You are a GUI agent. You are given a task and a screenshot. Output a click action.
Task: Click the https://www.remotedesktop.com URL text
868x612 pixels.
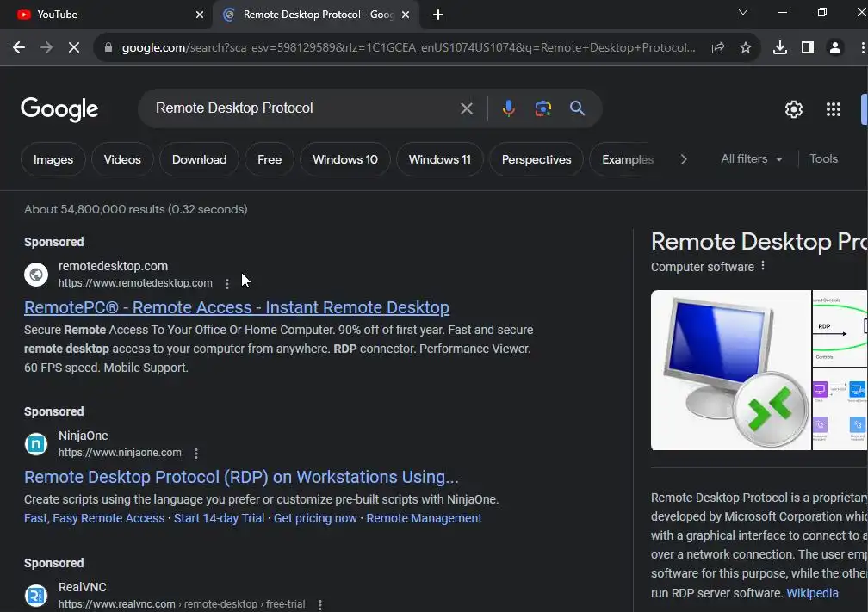[136, 283]
